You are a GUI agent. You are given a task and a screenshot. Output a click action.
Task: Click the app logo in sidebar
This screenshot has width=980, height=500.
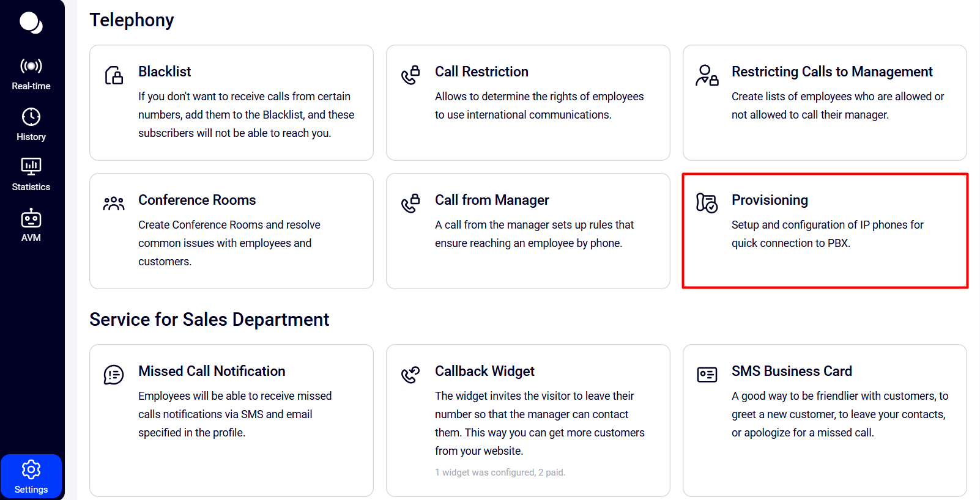point(31,23)
